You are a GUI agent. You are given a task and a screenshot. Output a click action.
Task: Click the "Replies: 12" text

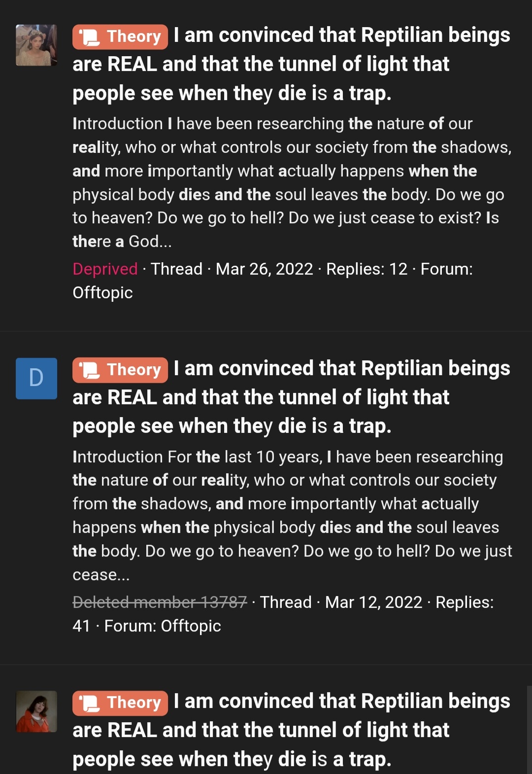(x=367, y=269)
